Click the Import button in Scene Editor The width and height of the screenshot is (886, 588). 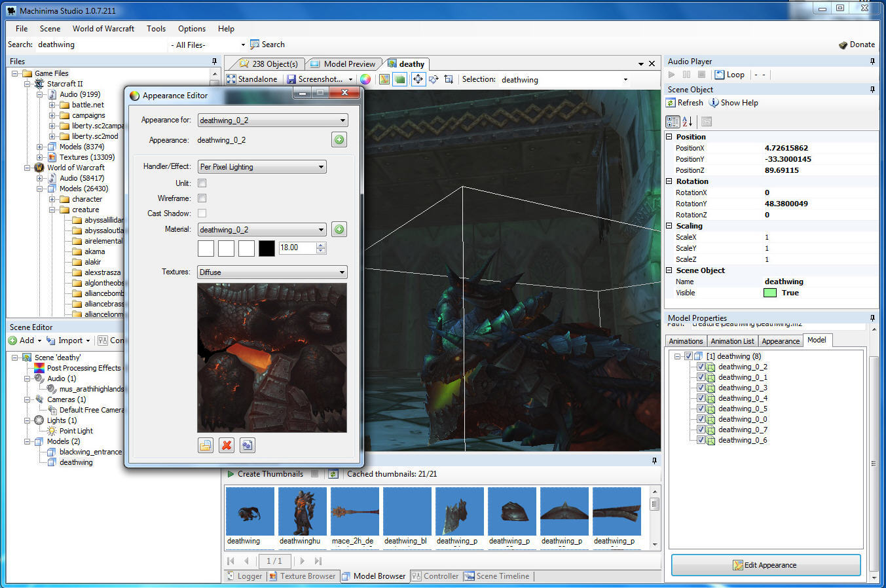click(69, 340)
